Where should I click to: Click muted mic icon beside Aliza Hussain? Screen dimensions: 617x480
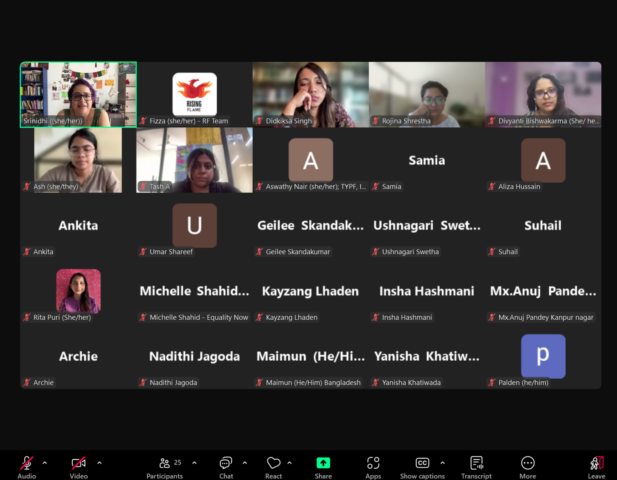[491, 186]
